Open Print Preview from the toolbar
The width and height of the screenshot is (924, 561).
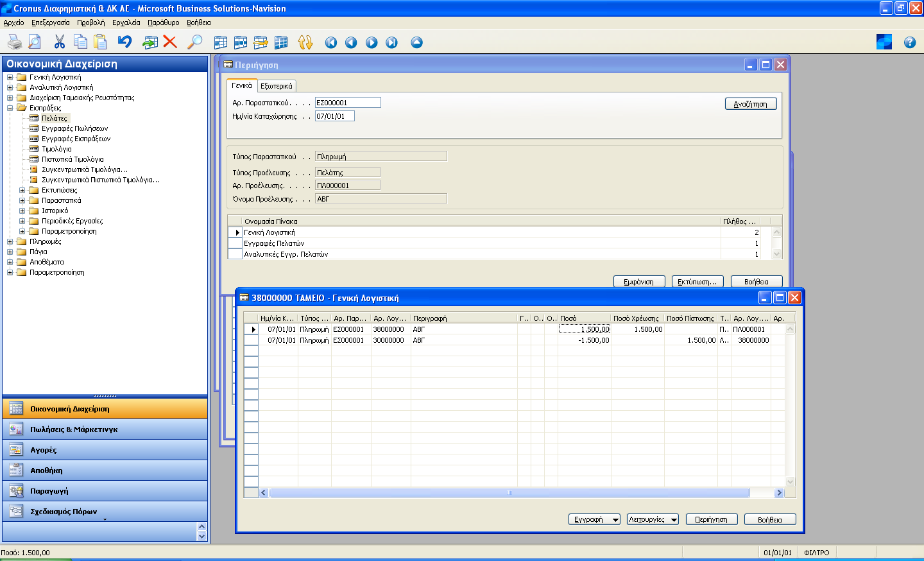click(35, 42)
